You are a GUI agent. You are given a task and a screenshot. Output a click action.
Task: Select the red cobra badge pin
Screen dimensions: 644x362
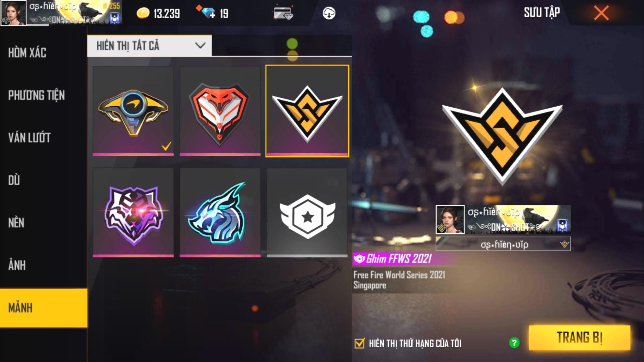point(220,111)
